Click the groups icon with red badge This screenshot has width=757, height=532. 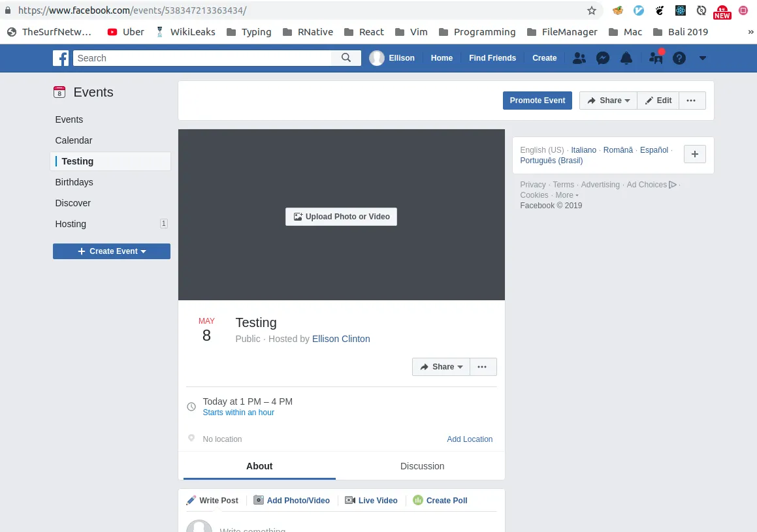656,57
